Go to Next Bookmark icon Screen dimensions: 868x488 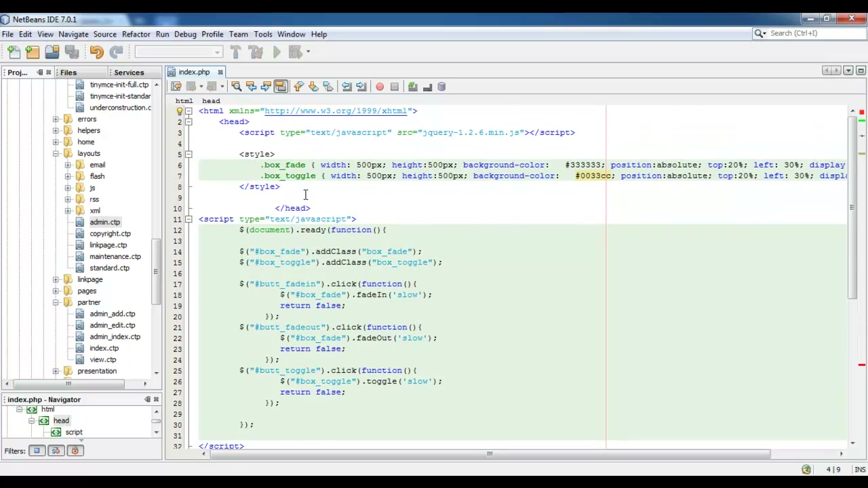[x=313, y=86]
